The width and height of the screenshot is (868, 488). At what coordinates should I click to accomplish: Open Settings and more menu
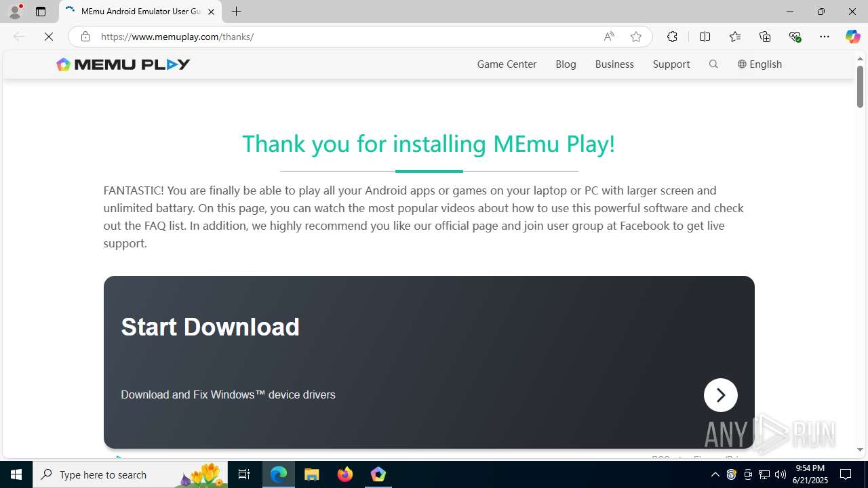[x=825, y=37]
